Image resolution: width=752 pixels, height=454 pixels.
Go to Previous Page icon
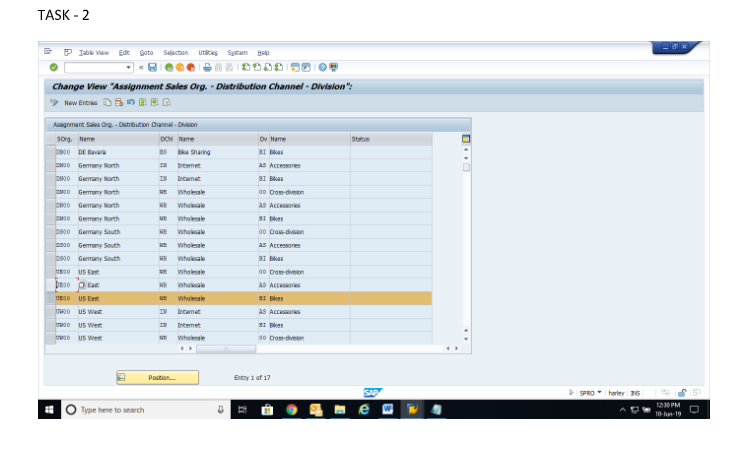click(x=257, y=68)
